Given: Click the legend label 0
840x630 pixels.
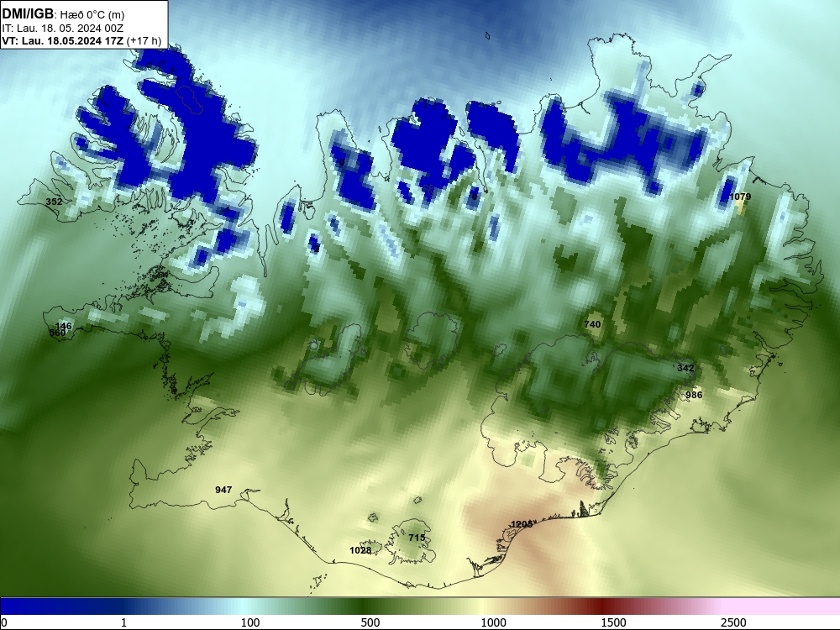Looking at the screenshot, I should (x=4, y=622).
